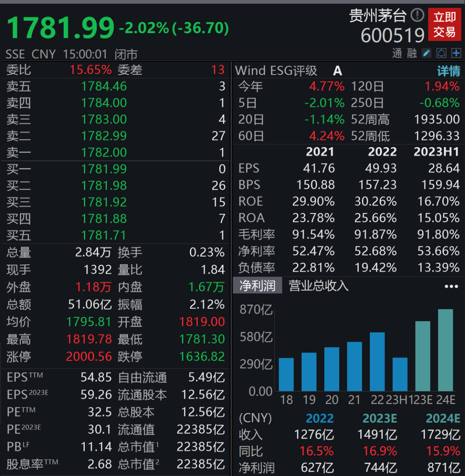Click the plus add-to-watchlist icon
This screenshot has width=465, height=476.
(x=456, y=53)
